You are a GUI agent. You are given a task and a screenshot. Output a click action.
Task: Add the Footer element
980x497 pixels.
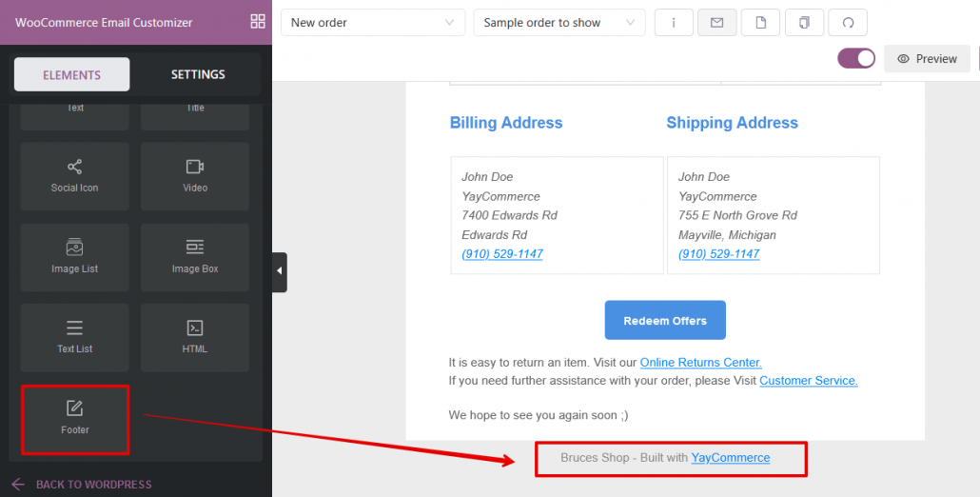pyautogui.click(x=75, y=419)
